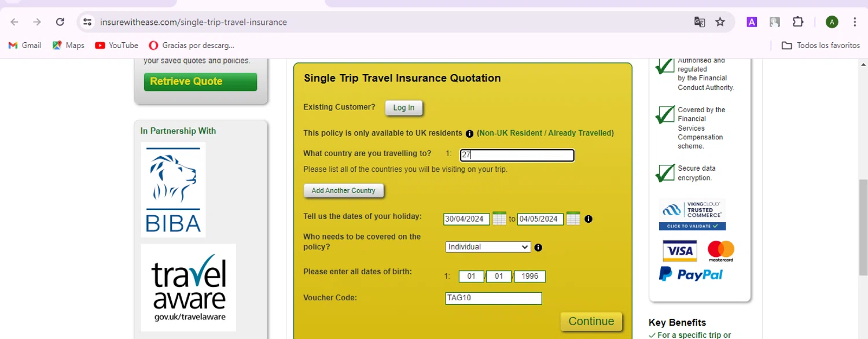Click birth day field
The height and width of the screenshot is (339, 868).
pos(472,277)
